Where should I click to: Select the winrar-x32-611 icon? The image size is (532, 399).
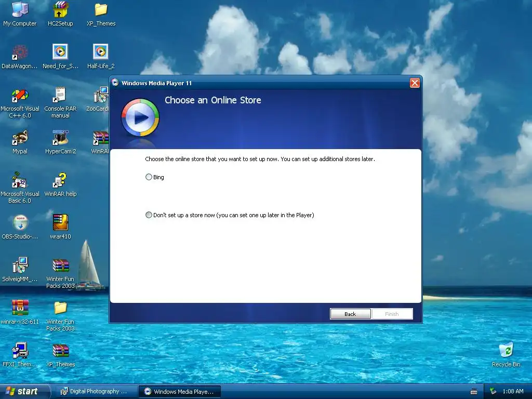point(20,312)
